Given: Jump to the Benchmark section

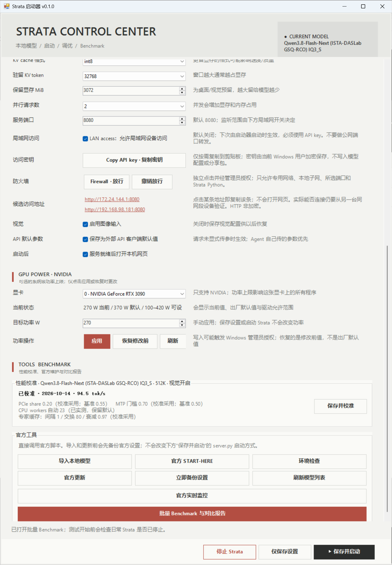Looking at the screenshot, I should coord(92,46).
